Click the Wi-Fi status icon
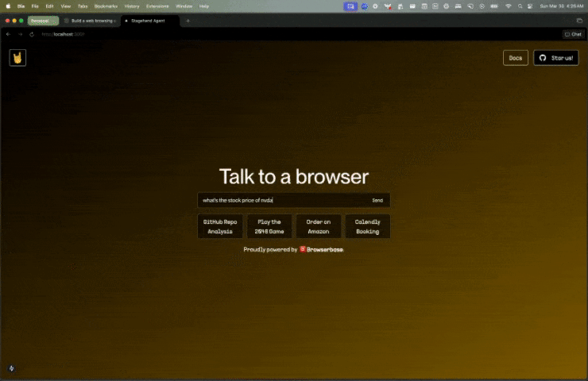 click(x=508, y=6)
